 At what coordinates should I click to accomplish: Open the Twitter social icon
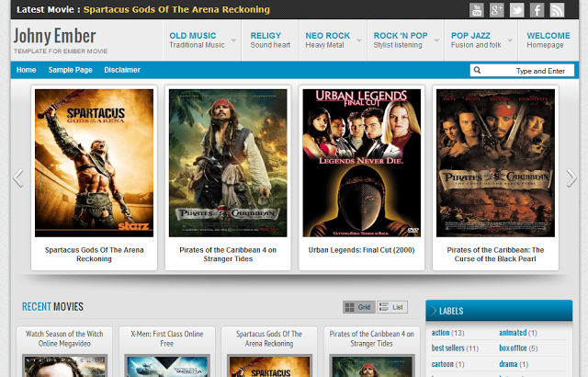pos(516,10)
